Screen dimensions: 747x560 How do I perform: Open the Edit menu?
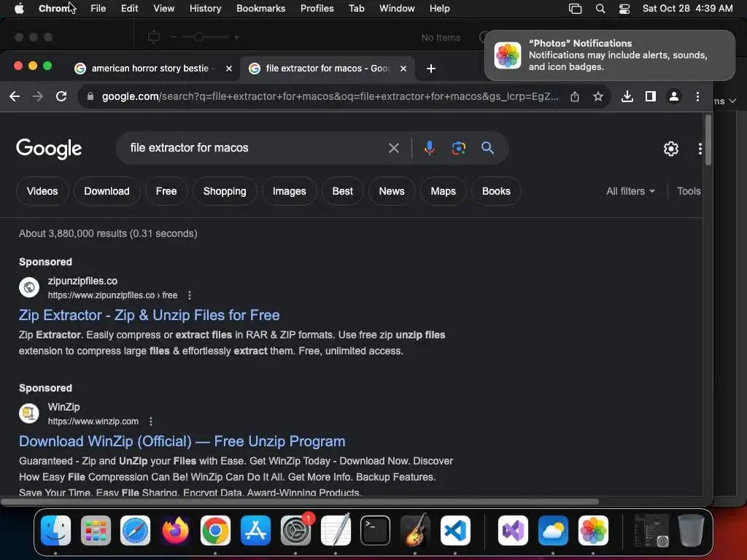[x=129, y=9]
